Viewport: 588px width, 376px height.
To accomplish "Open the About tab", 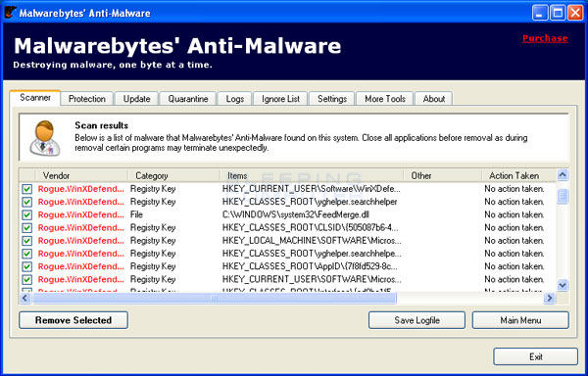I will click(x=433, y=99).
